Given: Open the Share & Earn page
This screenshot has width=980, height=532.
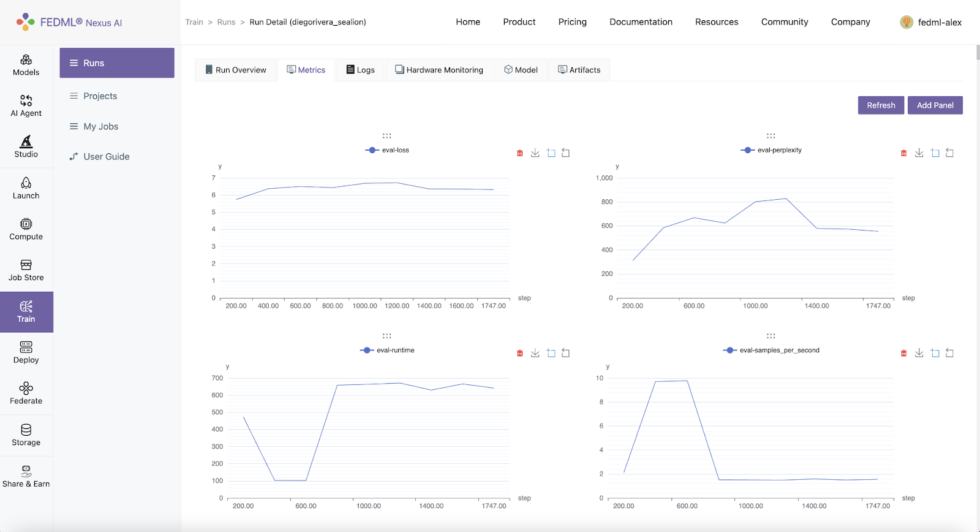Looking at the screenshot, I should pos(26,476).
